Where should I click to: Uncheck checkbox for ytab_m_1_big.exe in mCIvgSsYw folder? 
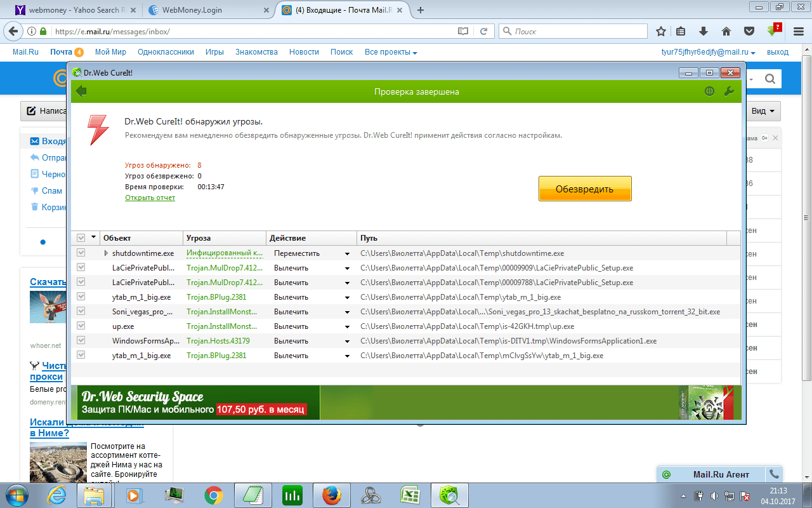pos(81,355)
